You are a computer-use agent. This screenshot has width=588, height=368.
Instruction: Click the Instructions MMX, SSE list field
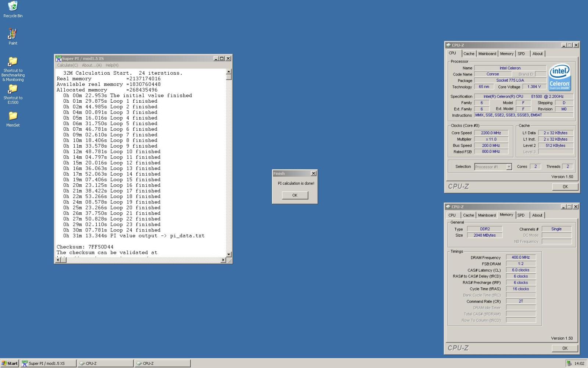524,115
